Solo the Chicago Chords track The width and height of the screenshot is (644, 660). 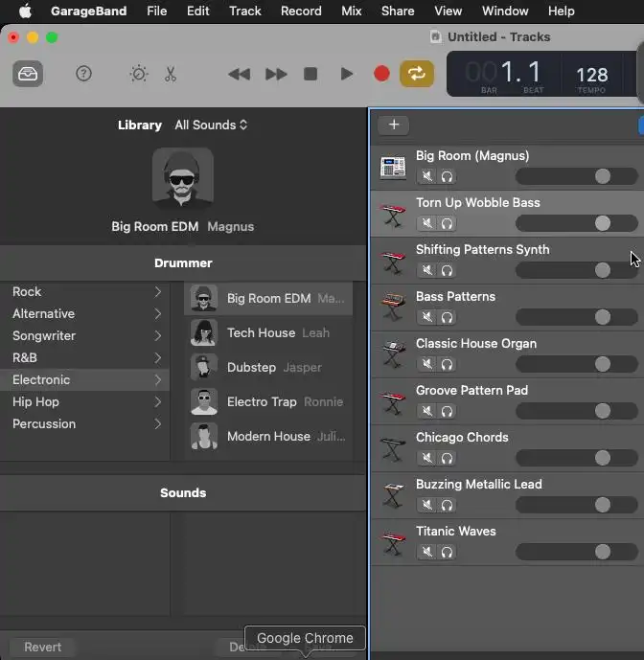pos(447,458)
